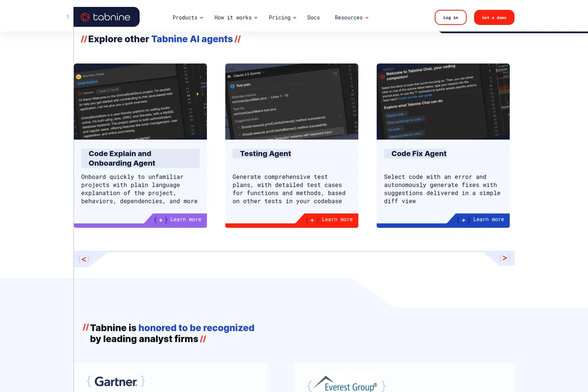Click the Code Explain and Onboarding Agent title
588x392 pixels.
click(x=140, y=158)
